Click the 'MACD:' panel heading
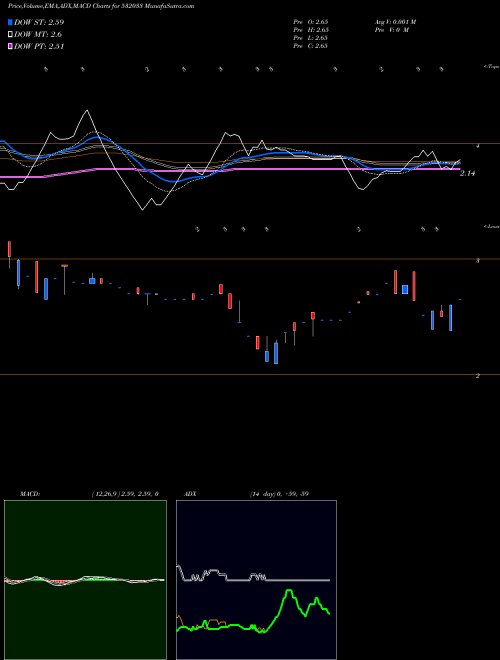Viewport: 500px width, 660px height. point(30,494)
